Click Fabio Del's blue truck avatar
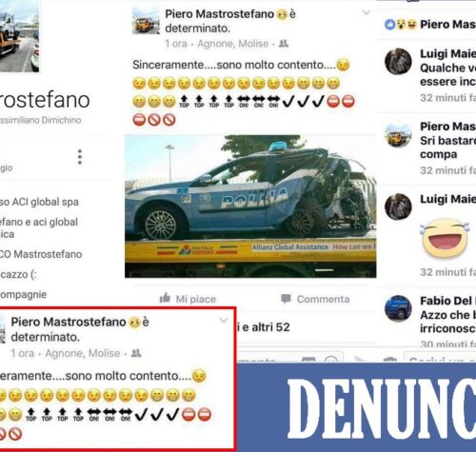This screenshot has width=476, height=452. [x=398, y=308]
